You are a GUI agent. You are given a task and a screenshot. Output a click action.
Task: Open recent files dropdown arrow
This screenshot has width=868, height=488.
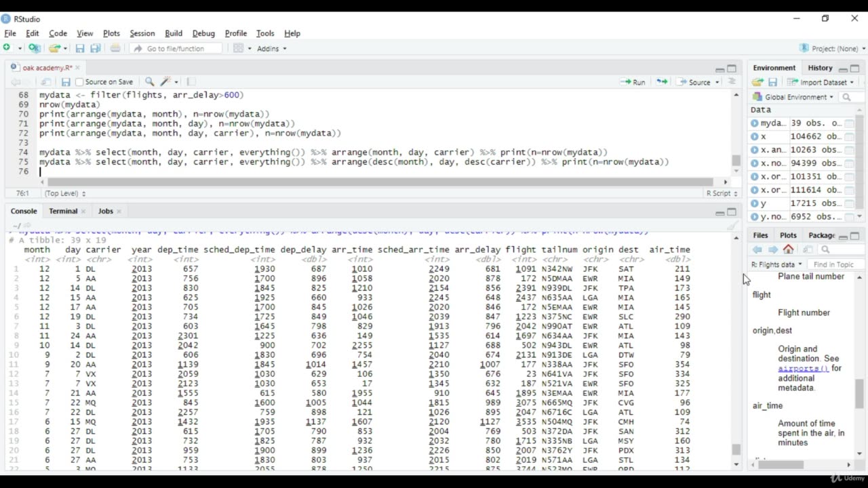click(65, 48)
